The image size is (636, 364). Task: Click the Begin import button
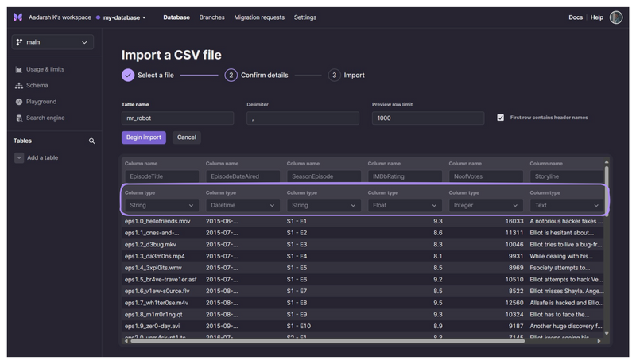click(144, 137)
